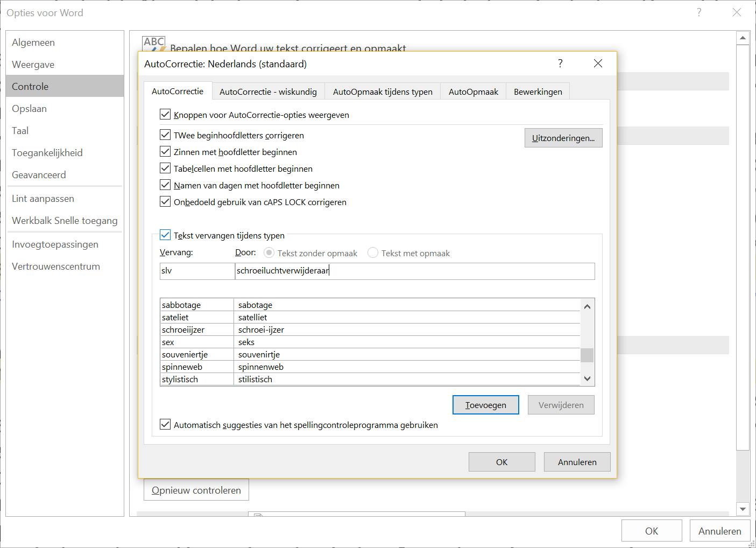Confirm AutoCorrectie dialog with OK
This screenshot has height=548, width=756.
[502, 462]
